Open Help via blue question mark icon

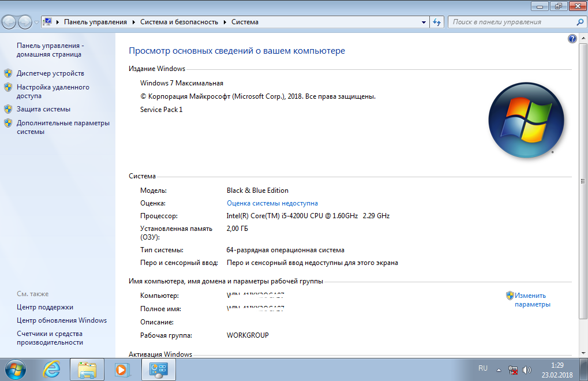[x=572, y=39]
